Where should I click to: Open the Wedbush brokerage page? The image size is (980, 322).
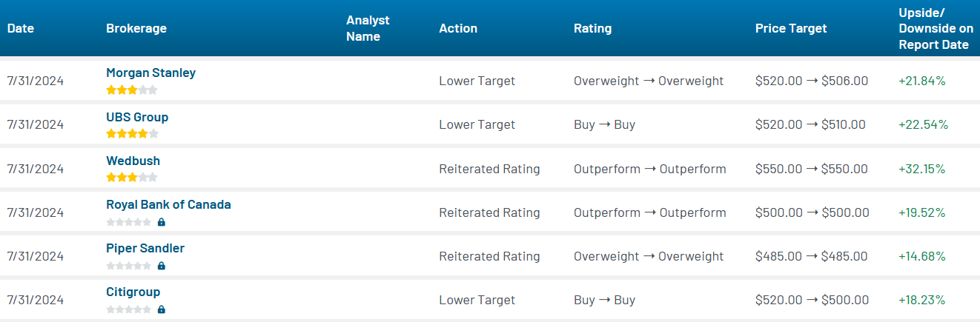pyautogui.click(x=133, y=161)
